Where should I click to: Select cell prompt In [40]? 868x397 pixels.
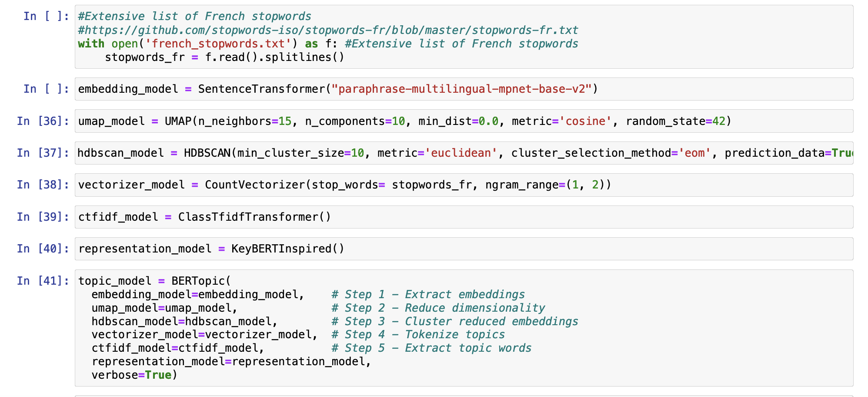[43, 249]
